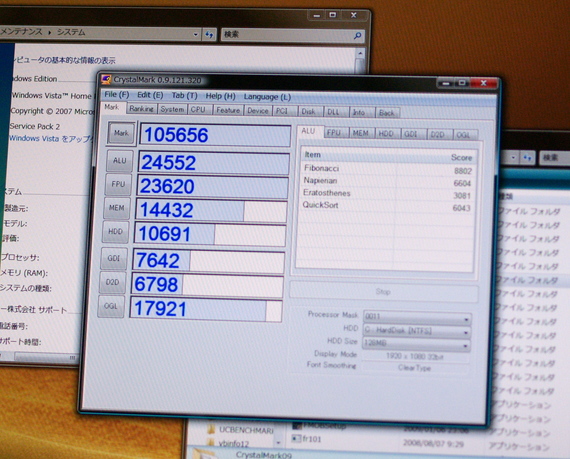Click the MEM score 14432 bar
Screen dimensions: 570x459
(x=212, y=210)
